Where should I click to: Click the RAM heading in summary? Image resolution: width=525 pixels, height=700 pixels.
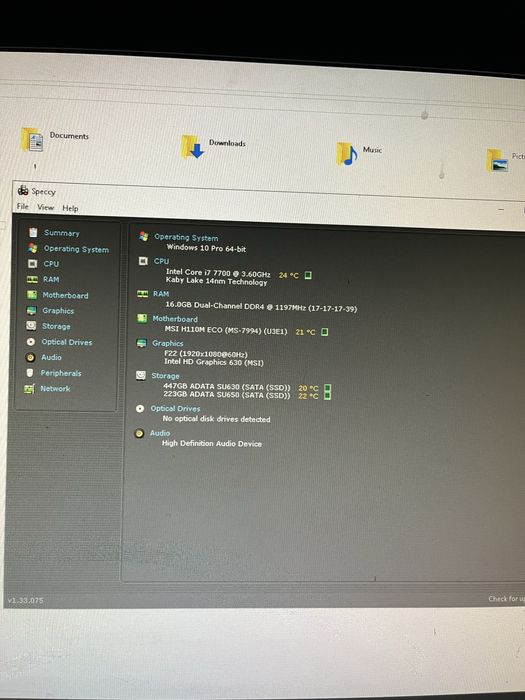[161, 294]
